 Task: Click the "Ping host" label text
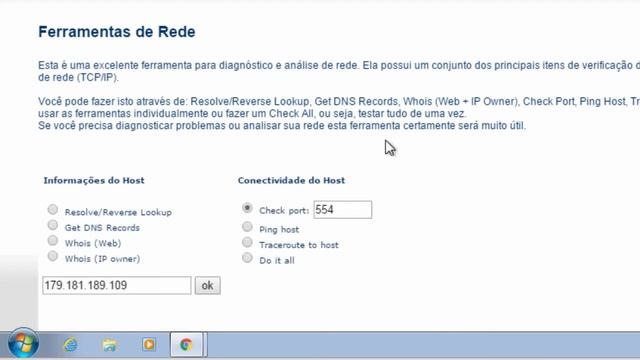point(279,229)
